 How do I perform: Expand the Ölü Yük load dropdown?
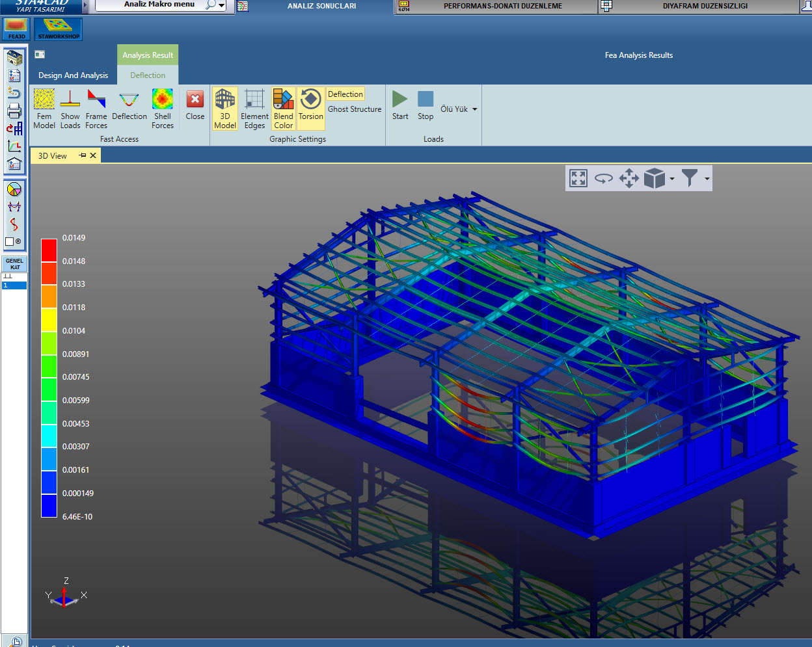pos(475,109)
